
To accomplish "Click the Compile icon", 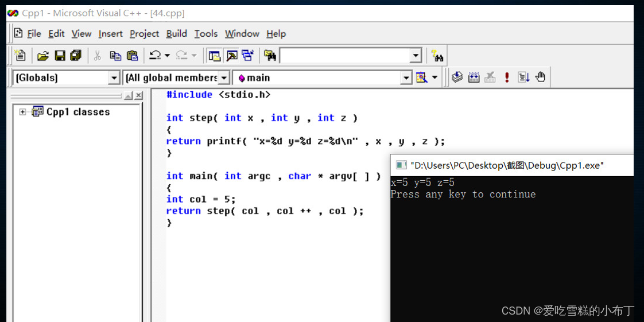I will (457, 77).
